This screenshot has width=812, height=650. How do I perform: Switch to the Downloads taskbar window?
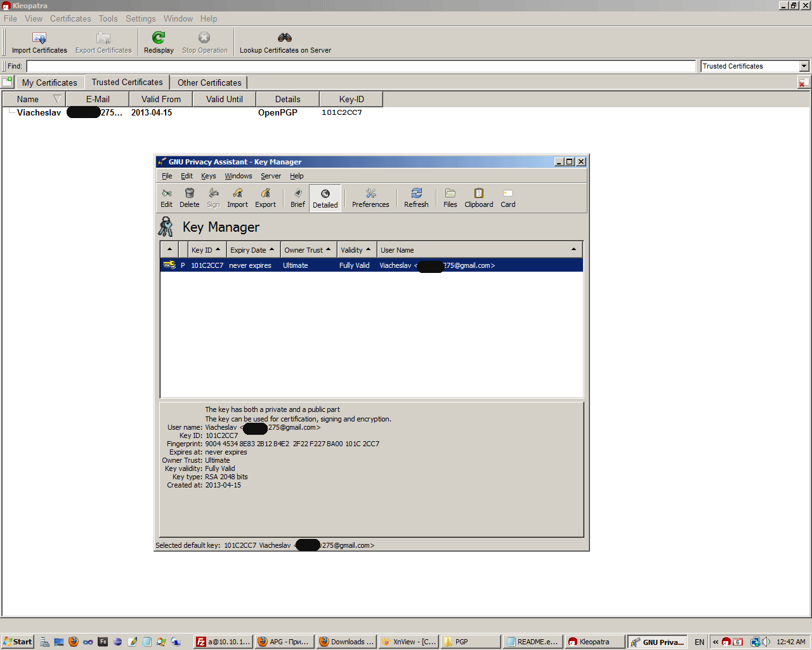point(346,642)
